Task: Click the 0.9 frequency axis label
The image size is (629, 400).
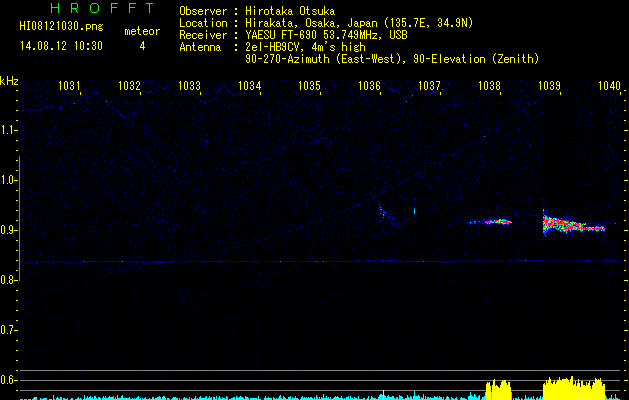Action: (7, 230)
